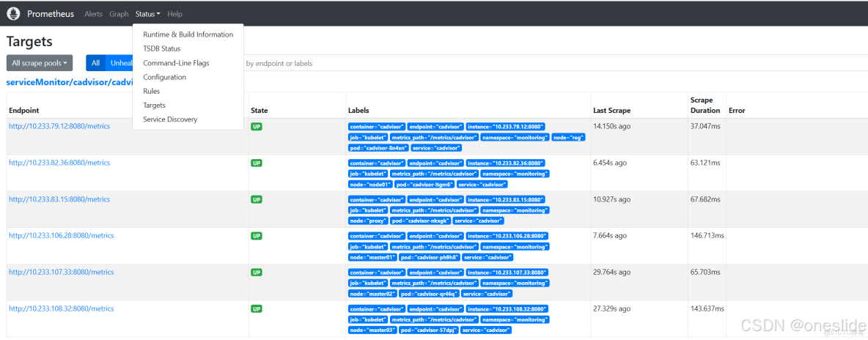Click label instance="10.233.79.12:8080"

pos(505,126)
